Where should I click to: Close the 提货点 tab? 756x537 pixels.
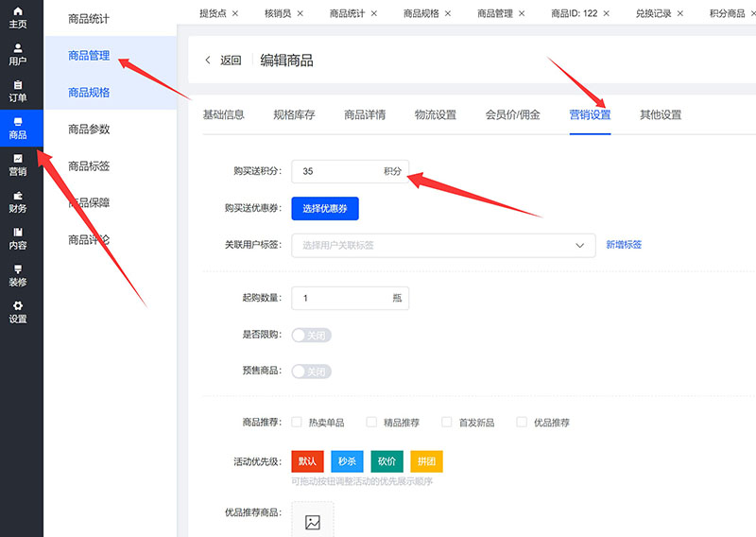(x=234, y=13)
